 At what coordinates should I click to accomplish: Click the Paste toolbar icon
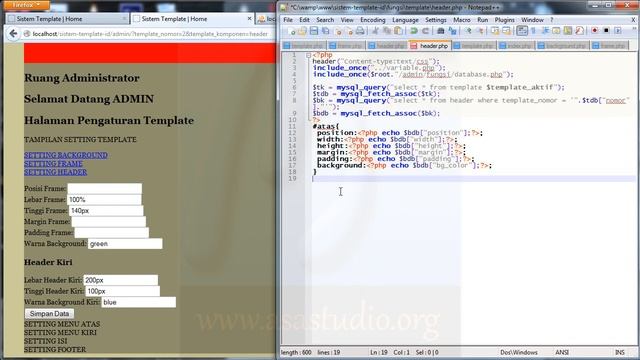(398, 31)
